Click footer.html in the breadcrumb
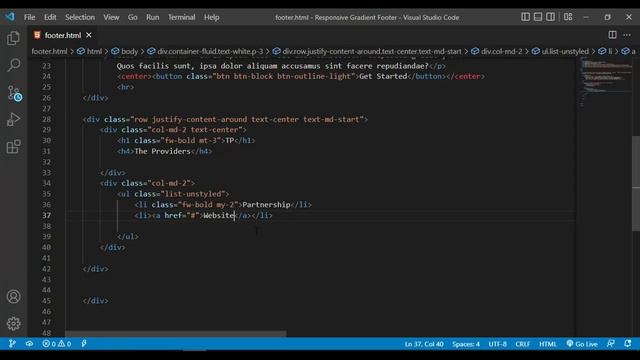The height and width of the screenshot is (360, 640). (49, 51)
